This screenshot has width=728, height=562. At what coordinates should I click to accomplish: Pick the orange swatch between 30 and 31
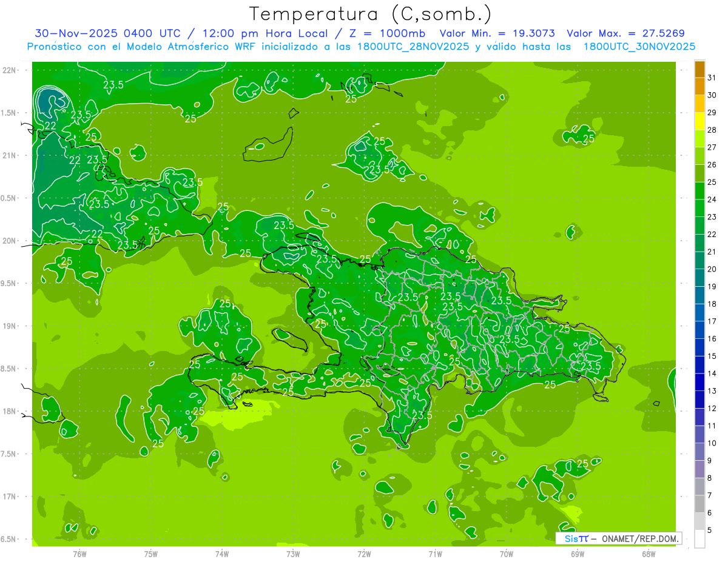coord(700,86)
